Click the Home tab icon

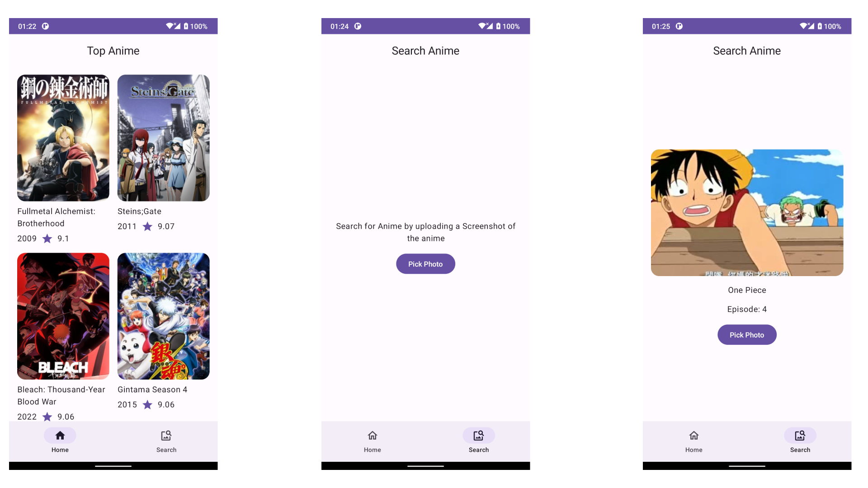click(x=60, y=436)
